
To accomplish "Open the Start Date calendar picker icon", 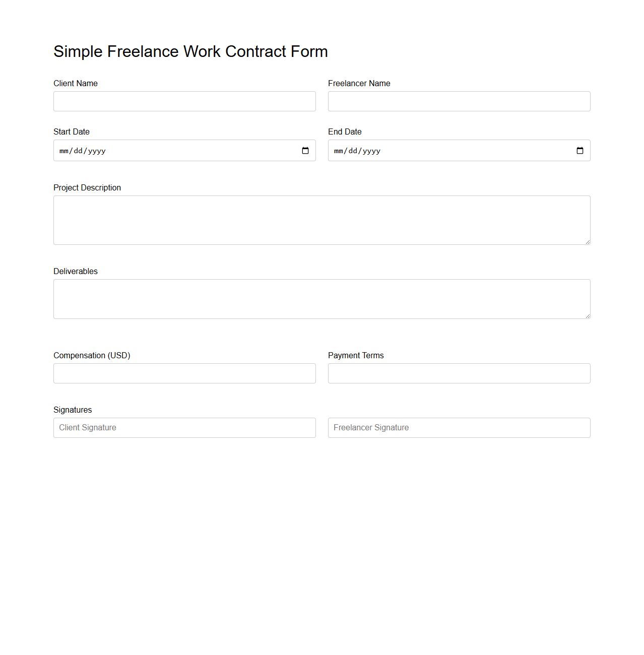I will pos(305,150).
